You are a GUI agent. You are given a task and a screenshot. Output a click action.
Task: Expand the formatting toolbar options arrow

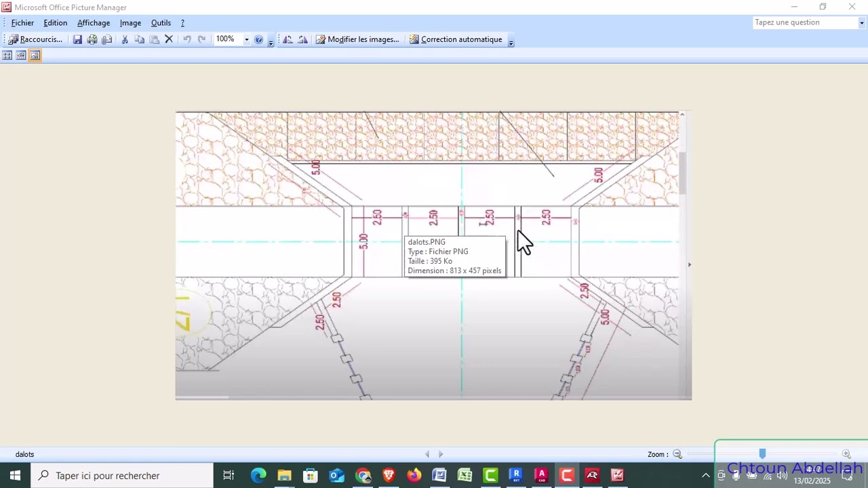pyautogui.click(x=511, y=41)
